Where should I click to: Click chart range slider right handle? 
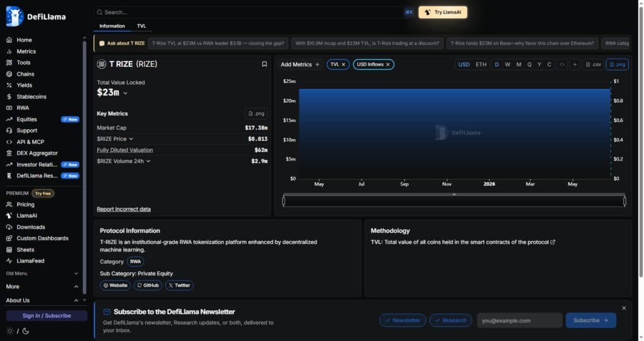[x=625, y=201]
